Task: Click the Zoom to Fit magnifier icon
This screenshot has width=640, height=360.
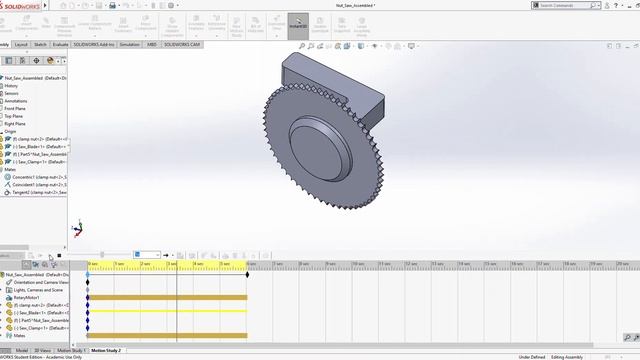Action: (x=302, y=46)
